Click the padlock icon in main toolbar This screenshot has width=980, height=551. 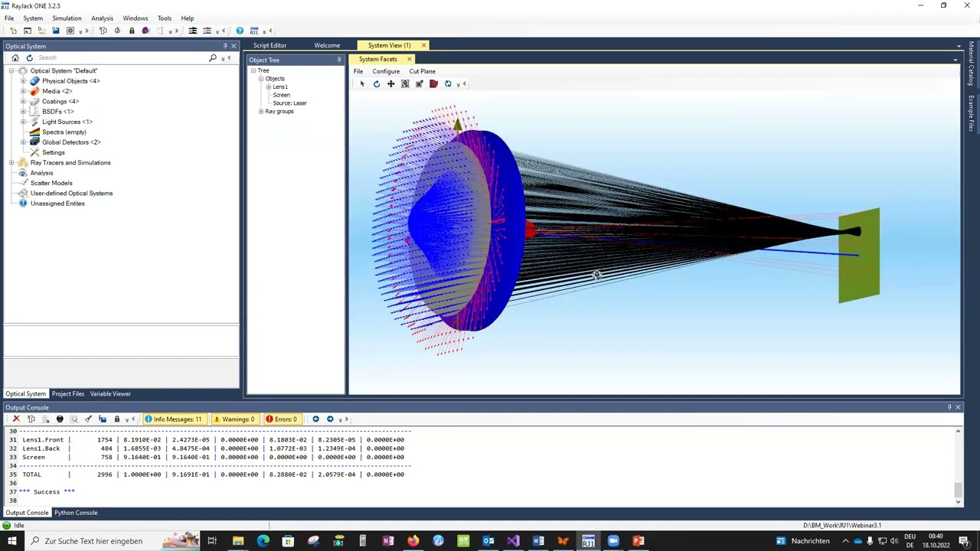point(132,31)
